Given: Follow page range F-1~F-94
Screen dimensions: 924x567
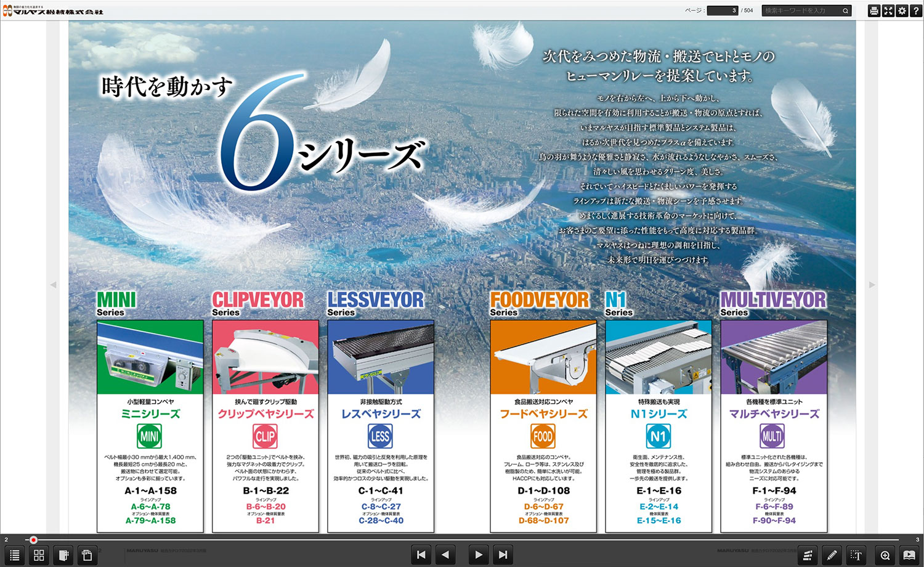Looking at the screenshot, I should [x=774, y=491].
